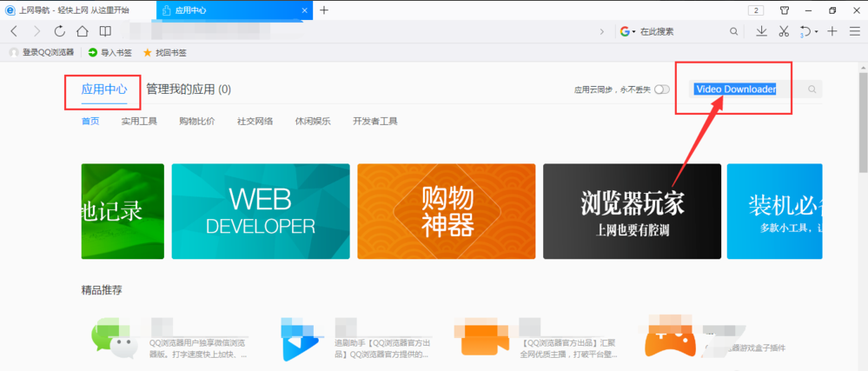Toggle 应用云同步 switch
This screenshot has width=868, height=371.
pyautogui.click(x=661, y=89)
